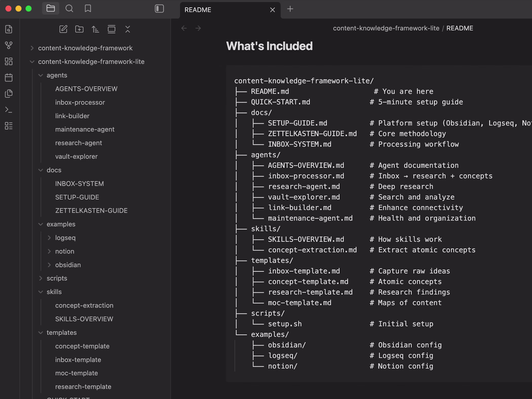Viewport: 532px width, 399px height.
Task: Open graph view from left ribbon
Action: tap(9, 45)
